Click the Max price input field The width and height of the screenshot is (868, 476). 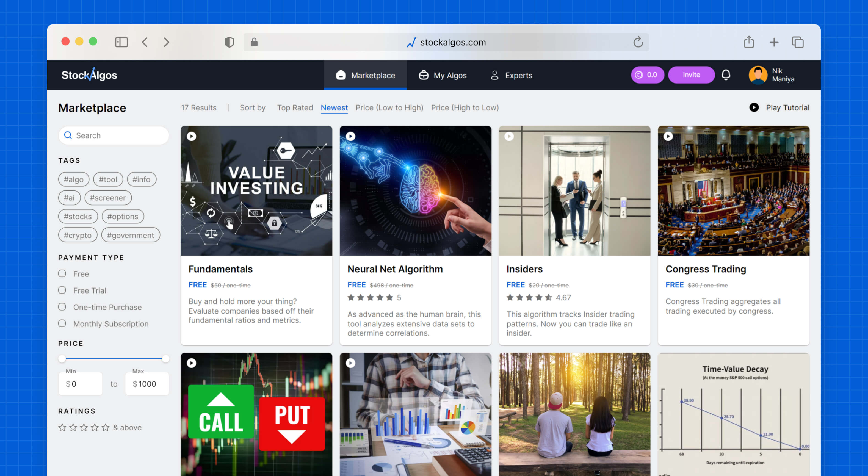coord(147,384)
